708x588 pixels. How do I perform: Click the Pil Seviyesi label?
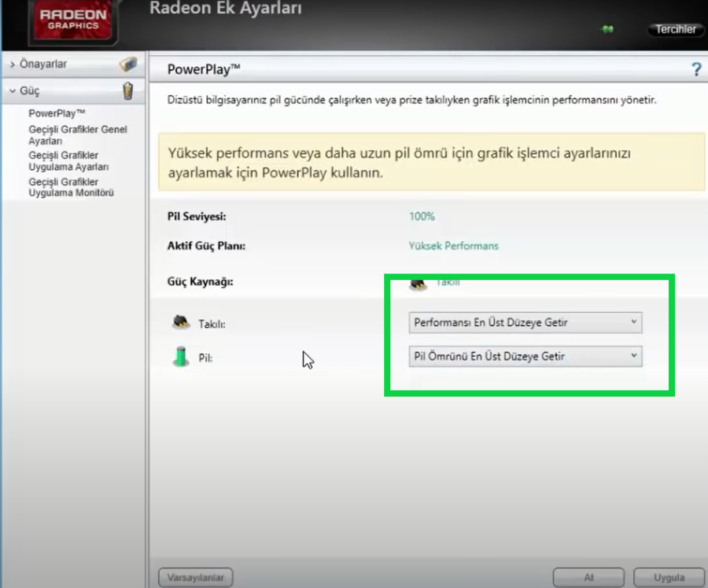point(197,217)
